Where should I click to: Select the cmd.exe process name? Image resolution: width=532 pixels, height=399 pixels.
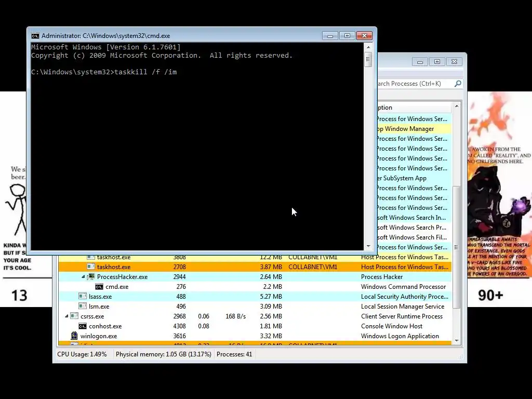pos(117,287)
